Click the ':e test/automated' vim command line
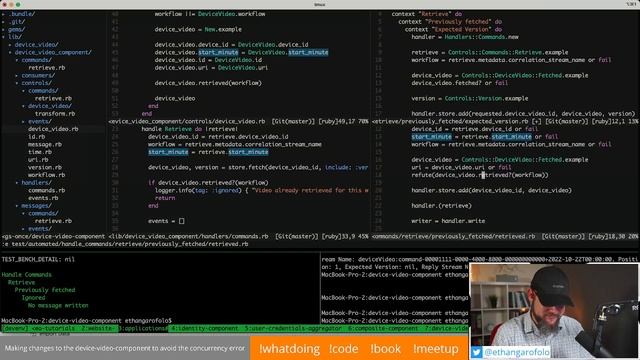The image size is (640, 360). click(x=125, y=244)
